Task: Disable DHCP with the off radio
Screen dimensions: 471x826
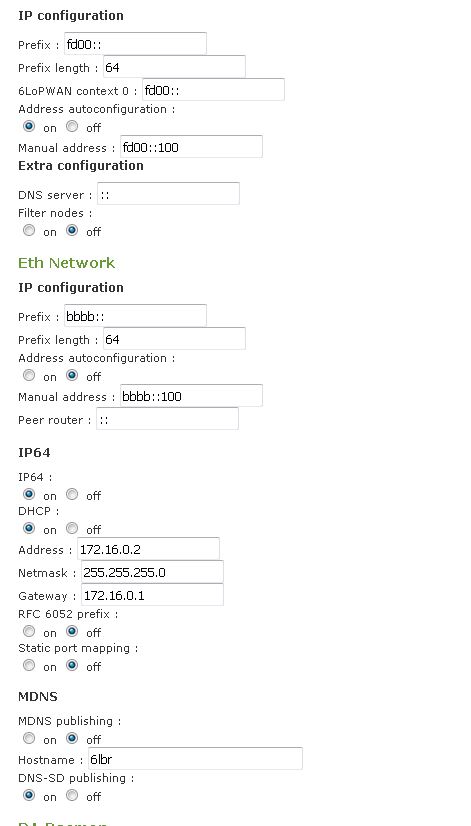Action: [x=72, y=528]
